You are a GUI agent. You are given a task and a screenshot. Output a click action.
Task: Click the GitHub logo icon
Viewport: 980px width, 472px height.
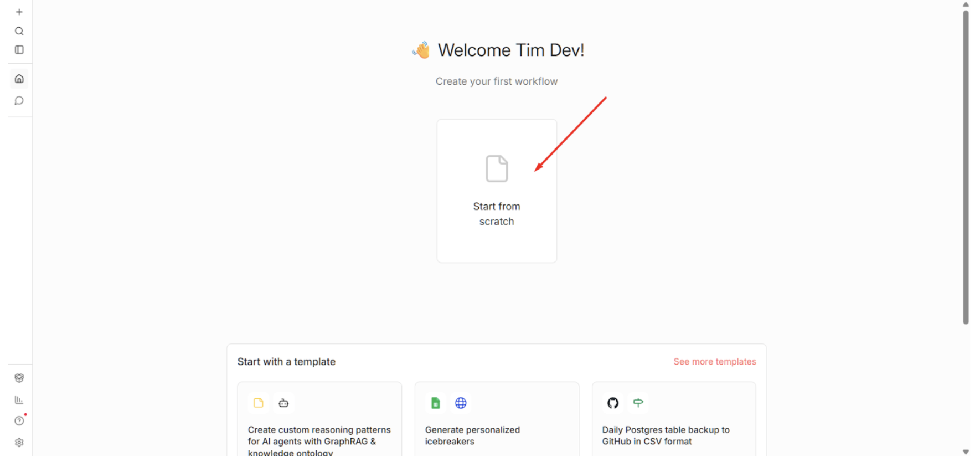pos(613,403)
